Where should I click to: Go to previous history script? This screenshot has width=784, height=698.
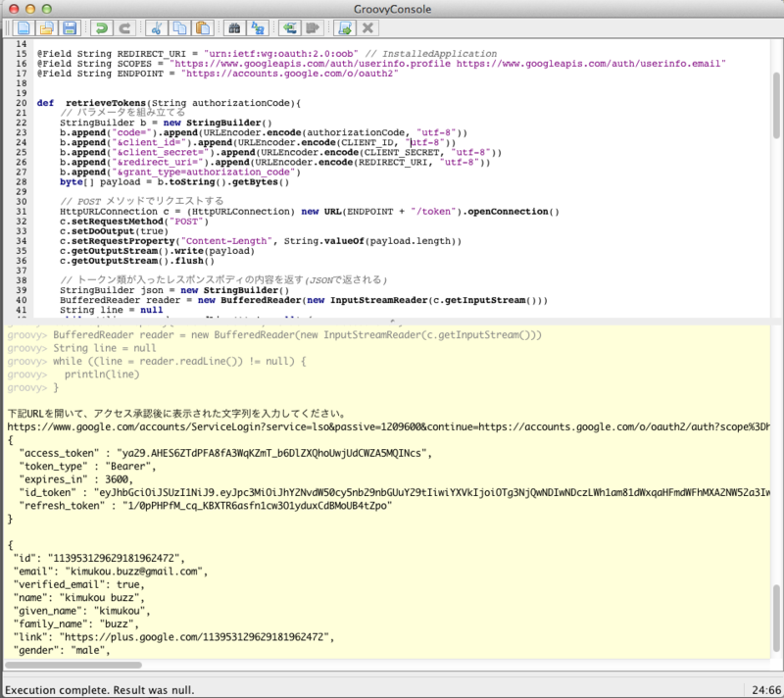(289, 28)
